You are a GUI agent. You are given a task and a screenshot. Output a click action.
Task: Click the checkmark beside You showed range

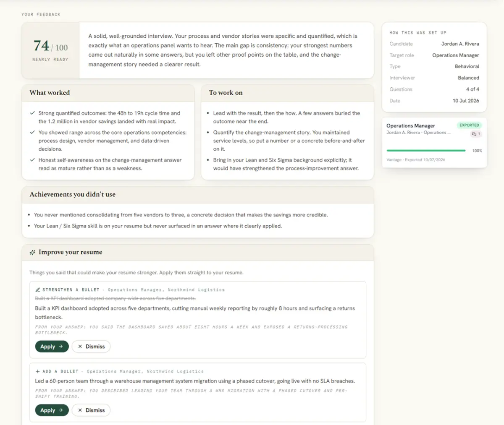point(32,133)
